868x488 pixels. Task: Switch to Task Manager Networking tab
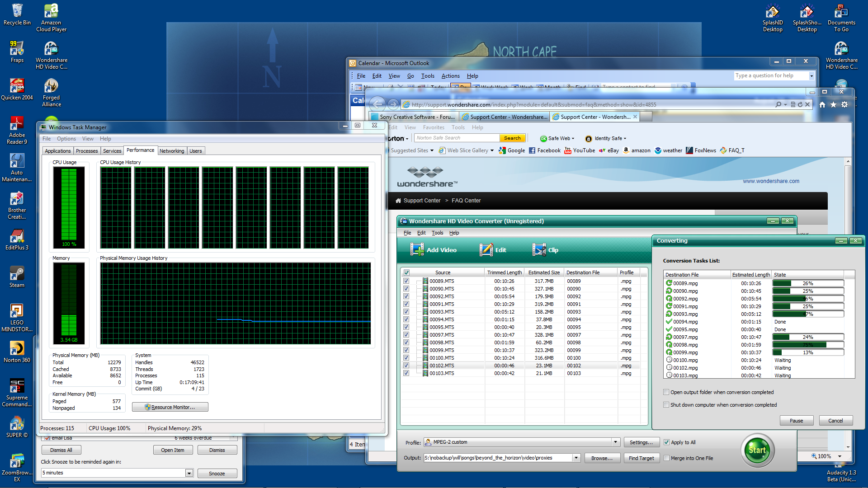(x=172, y=151)
